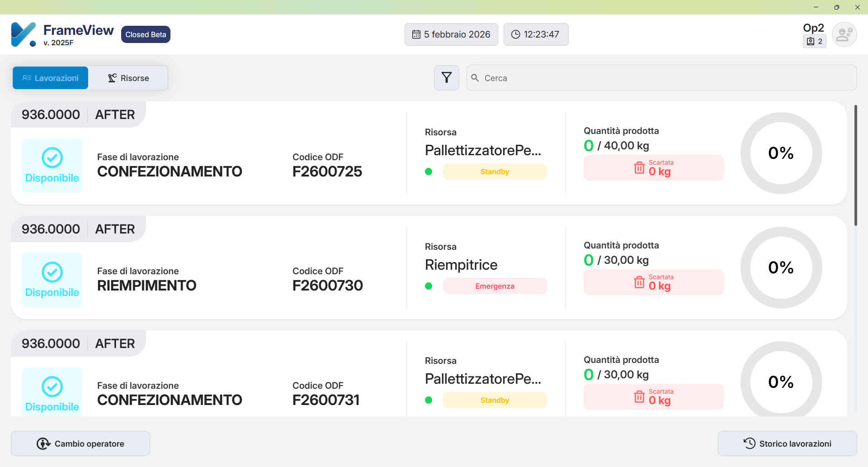Click the Op2 operator name

(x=813, y=28)
